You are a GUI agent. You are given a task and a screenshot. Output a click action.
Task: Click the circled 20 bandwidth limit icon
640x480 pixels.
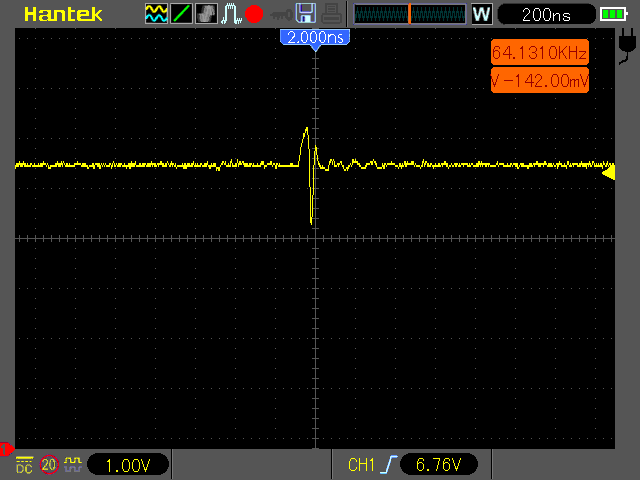coord(49,464)
